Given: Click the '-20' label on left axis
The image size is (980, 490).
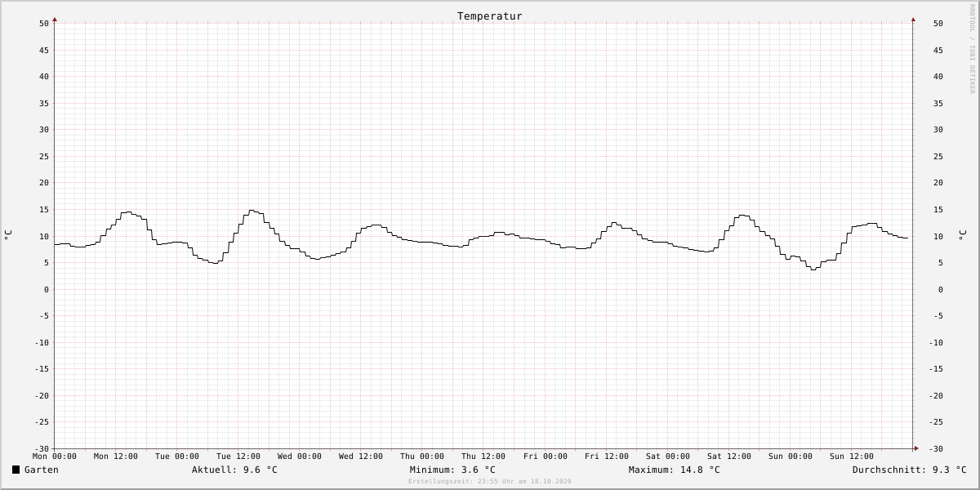Looking at the screenshot, I should click(42, 396).
